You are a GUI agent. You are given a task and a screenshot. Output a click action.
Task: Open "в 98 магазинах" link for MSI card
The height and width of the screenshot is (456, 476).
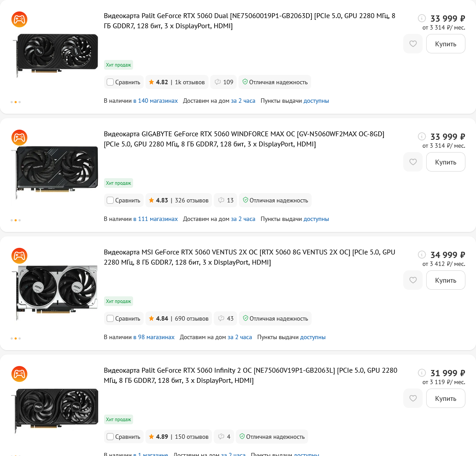pos(154,337)
